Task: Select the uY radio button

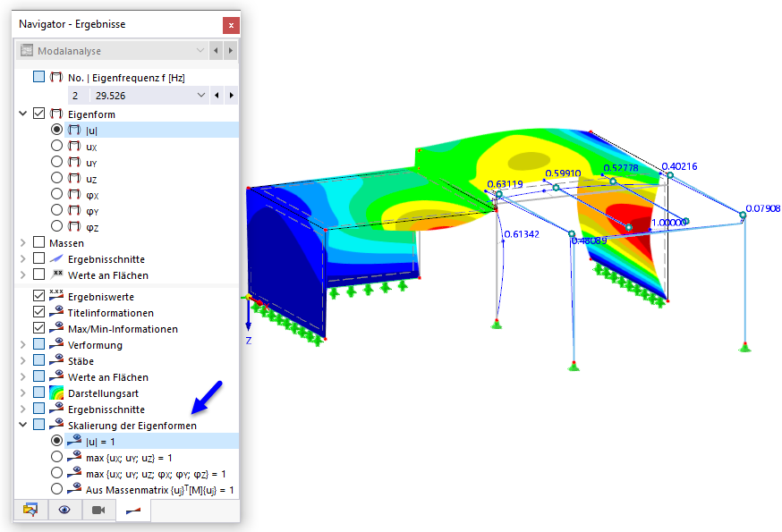Action: click(x=57, y=162)
